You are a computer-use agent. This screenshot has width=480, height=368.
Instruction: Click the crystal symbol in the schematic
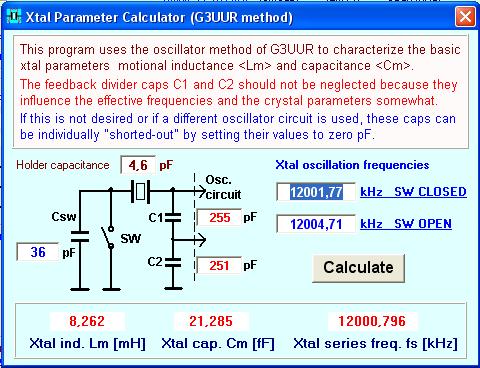click(140, 191)
